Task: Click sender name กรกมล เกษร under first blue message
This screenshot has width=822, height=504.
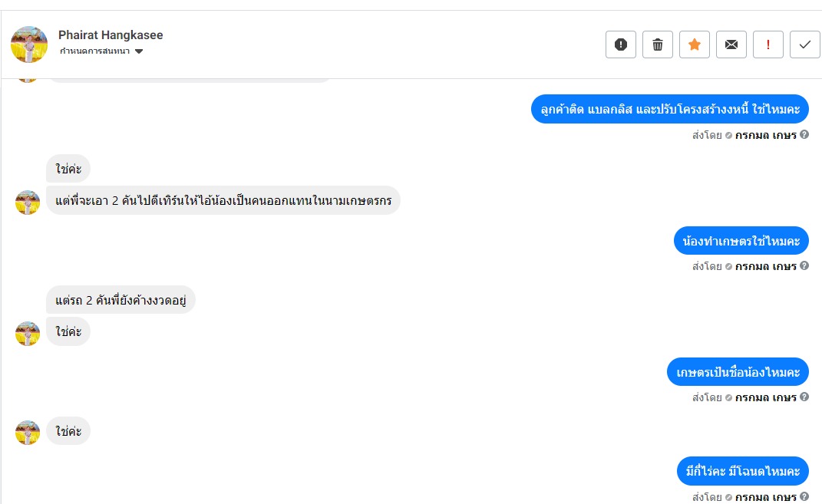Action: click(x=765, y=136)
